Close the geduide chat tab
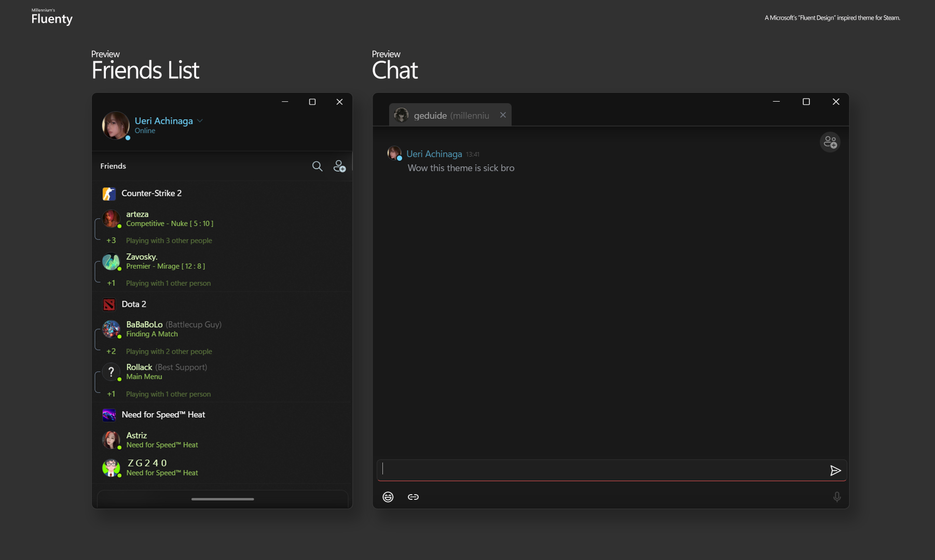The image size is (935, 560). (503, 115)
